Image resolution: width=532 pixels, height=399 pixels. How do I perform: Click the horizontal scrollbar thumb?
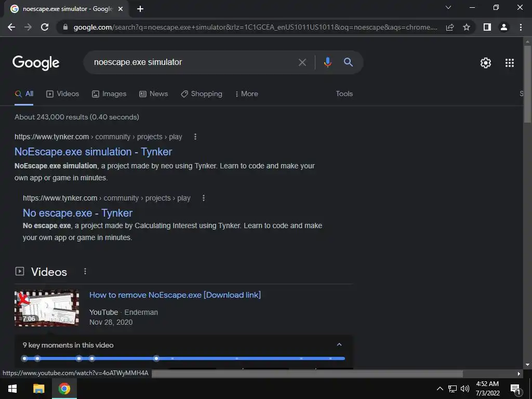point(307,374)
